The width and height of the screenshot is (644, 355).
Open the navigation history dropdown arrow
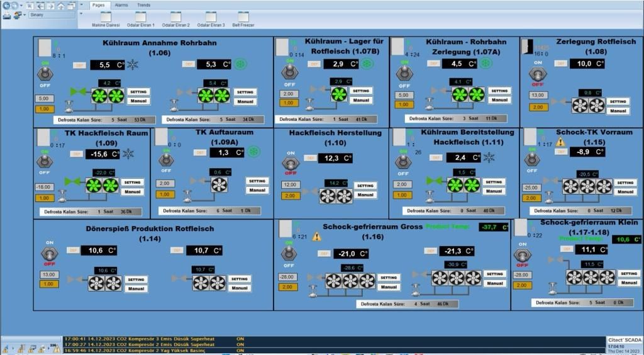click(x=21, y=5)
